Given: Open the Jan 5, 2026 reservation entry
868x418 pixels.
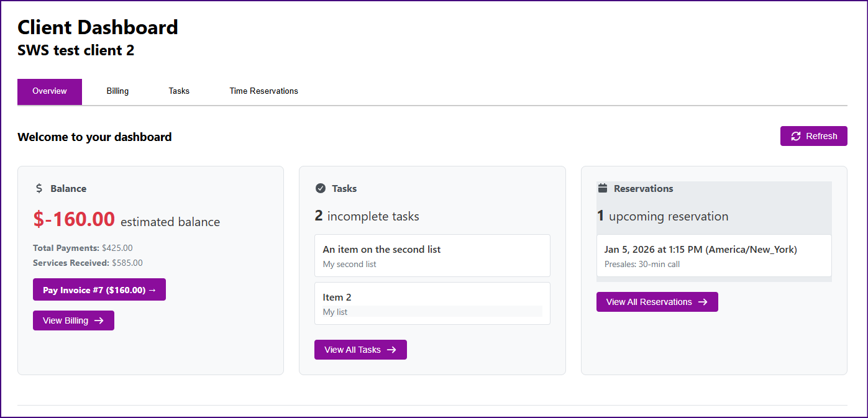Looking at the screenshot, I should pyautogui.click(x=713, y=255).
